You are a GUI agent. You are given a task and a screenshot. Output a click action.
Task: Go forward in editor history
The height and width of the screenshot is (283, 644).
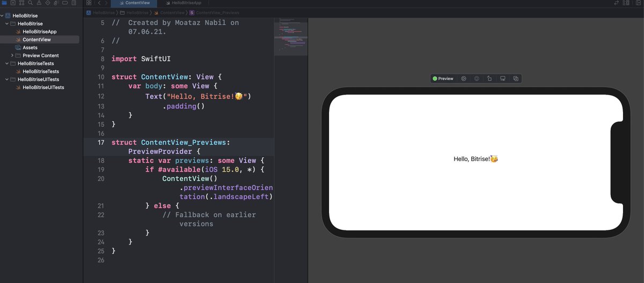[x=106, y=3]
